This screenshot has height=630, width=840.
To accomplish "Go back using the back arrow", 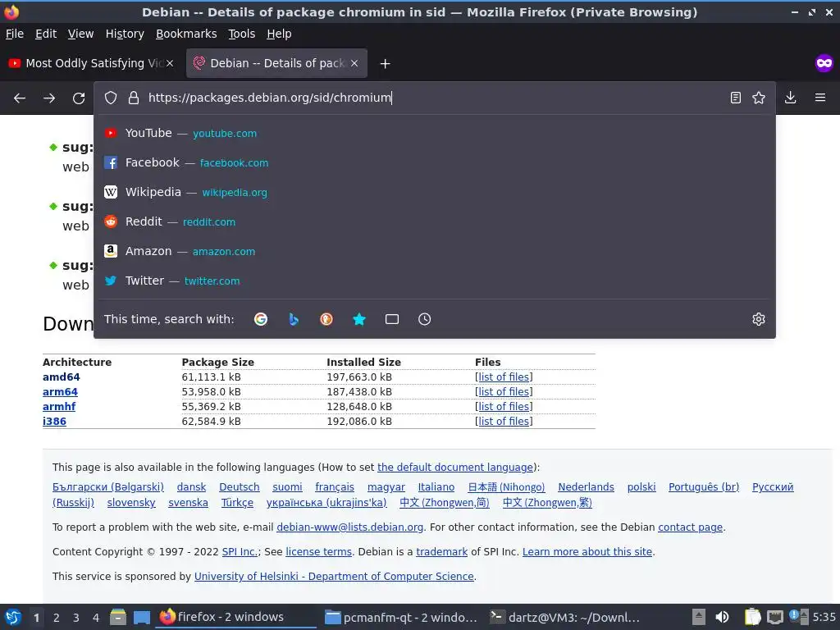I will (20, 98).
